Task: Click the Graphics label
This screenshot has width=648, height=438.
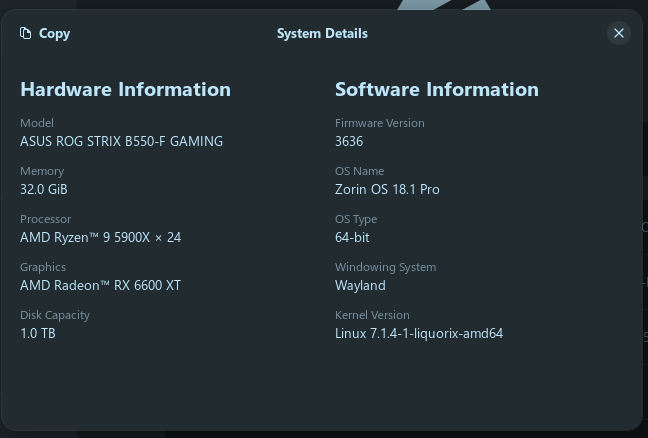Action: point(43,267)
